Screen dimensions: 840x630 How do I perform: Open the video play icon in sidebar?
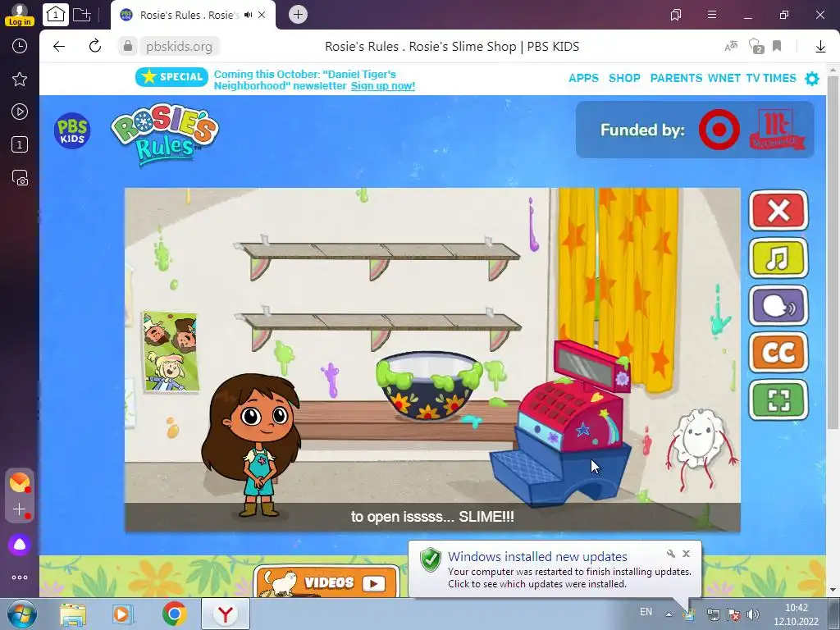(20, 112)
